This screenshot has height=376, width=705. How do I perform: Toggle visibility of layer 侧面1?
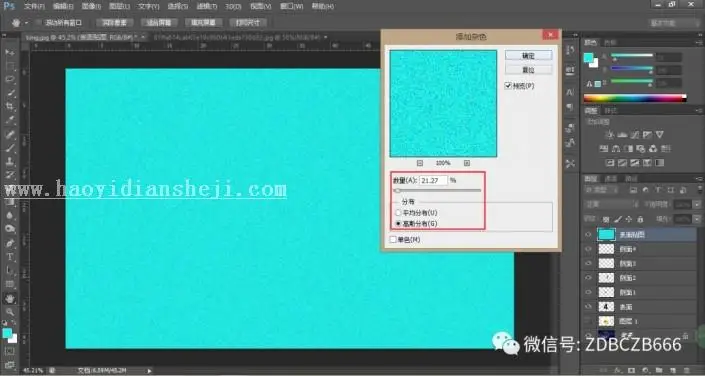pos(588,292)
